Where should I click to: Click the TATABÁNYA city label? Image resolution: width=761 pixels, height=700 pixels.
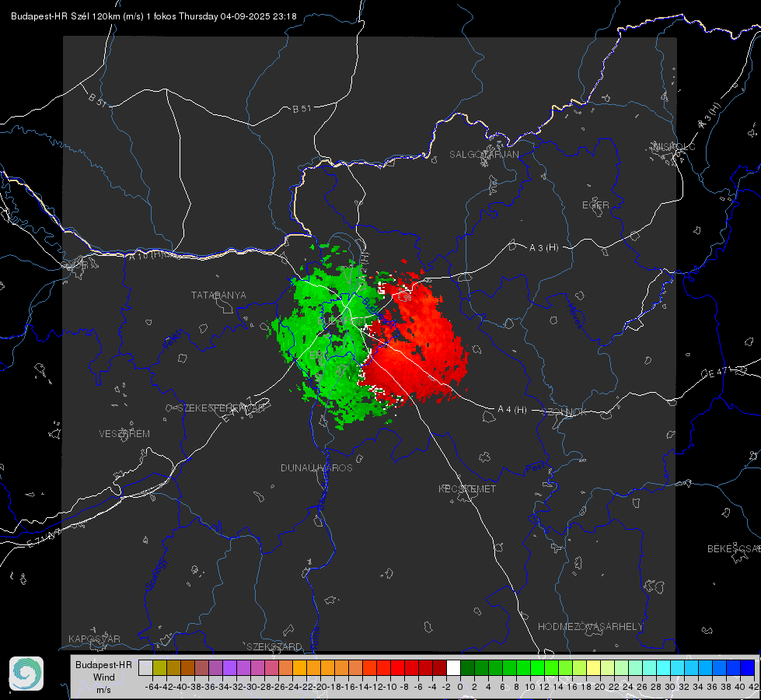[x=218, y=295]
